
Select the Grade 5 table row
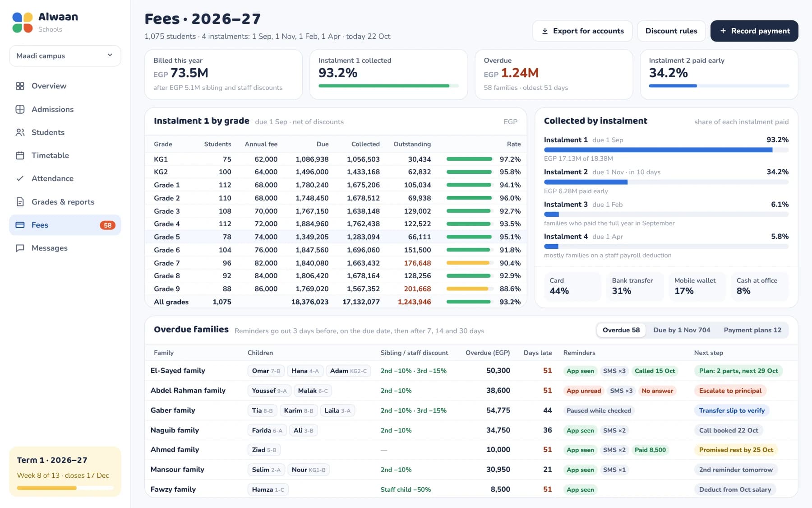click(x=336, y=237)
